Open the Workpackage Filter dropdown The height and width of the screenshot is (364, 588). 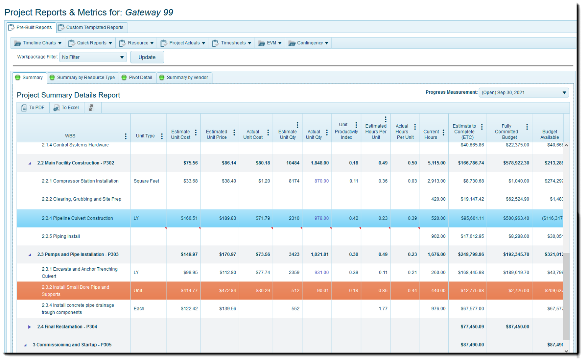pos(93,57)
